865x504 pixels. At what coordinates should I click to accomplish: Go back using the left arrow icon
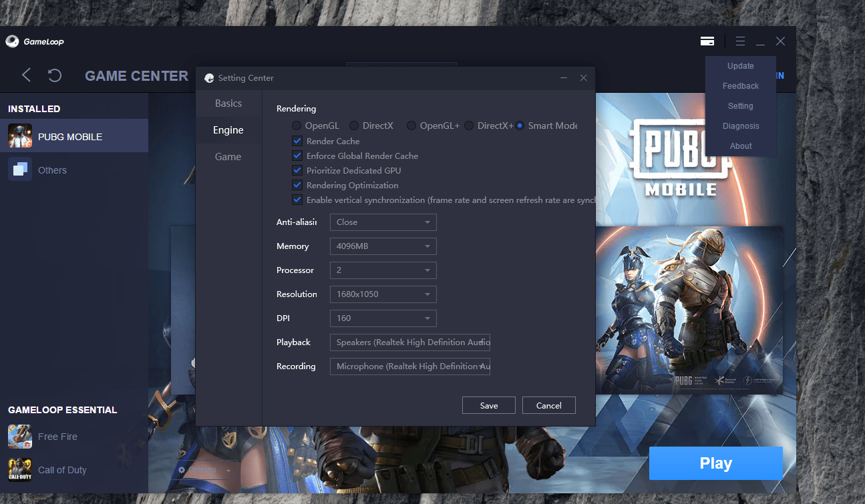[26, 75]
